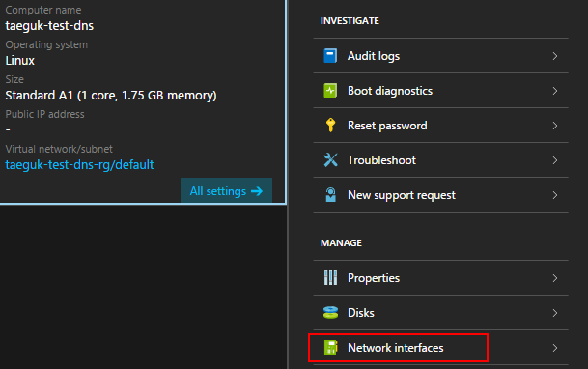588x369 pixels.
Task: Click the Reset password key icon
Action: click(x=330, y=126)
